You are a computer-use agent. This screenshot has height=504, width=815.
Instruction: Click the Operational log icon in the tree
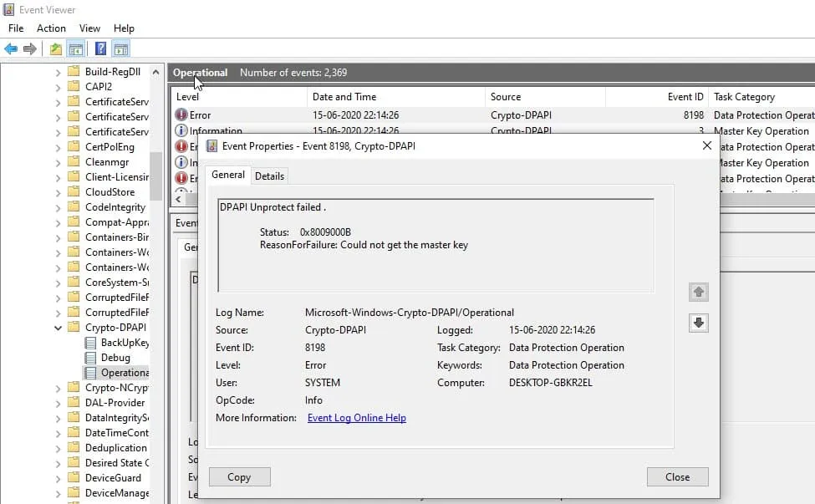90,373
